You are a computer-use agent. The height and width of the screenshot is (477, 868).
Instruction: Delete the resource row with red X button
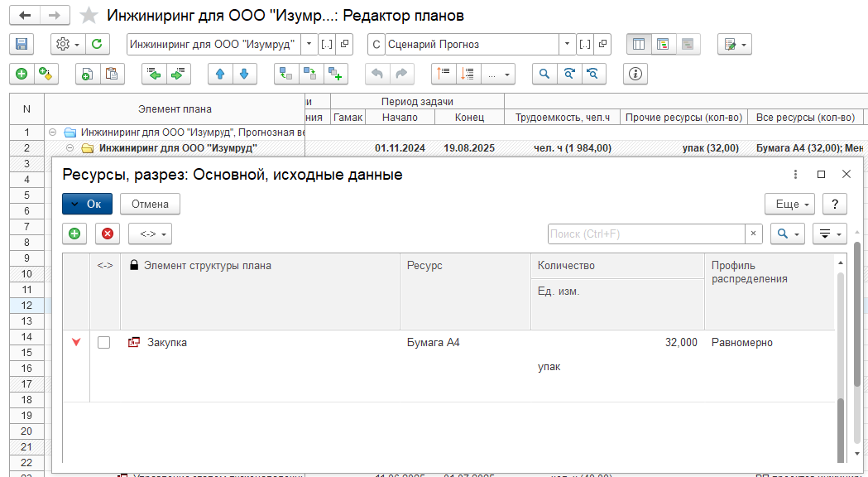pyautogui.click(x=108, y=234)
